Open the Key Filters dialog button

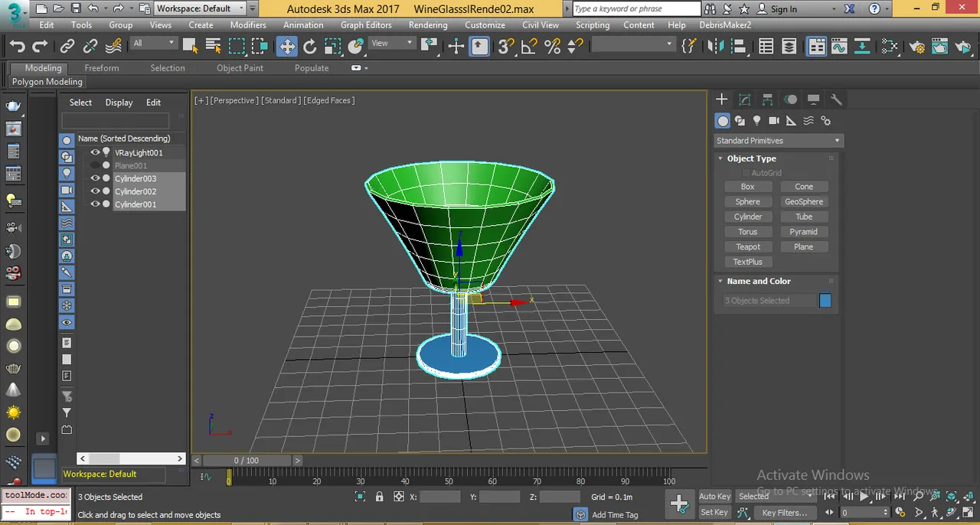pos(785,513)
